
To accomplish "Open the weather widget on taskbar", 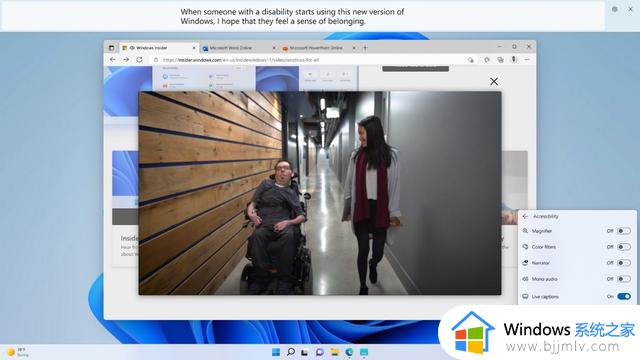I will (17, 352).
